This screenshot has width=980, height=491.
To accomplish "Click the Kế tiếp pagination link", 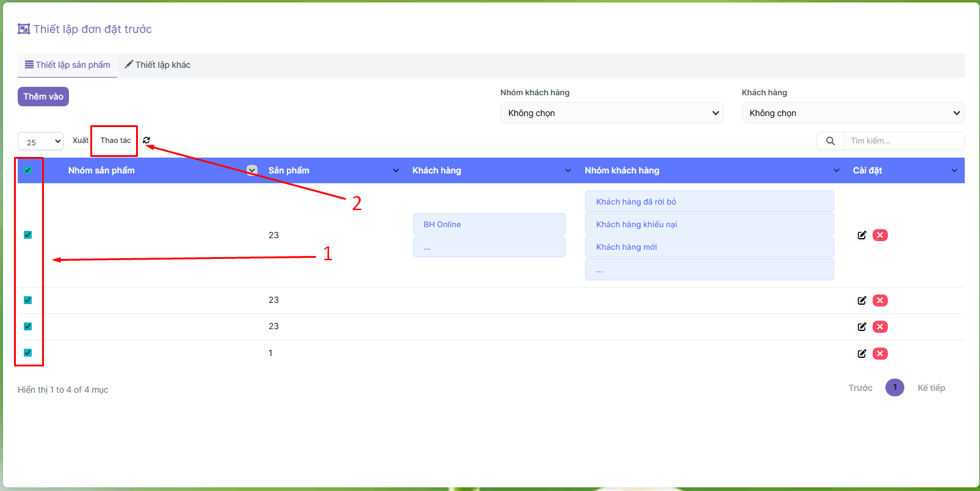I will [931, 388].
